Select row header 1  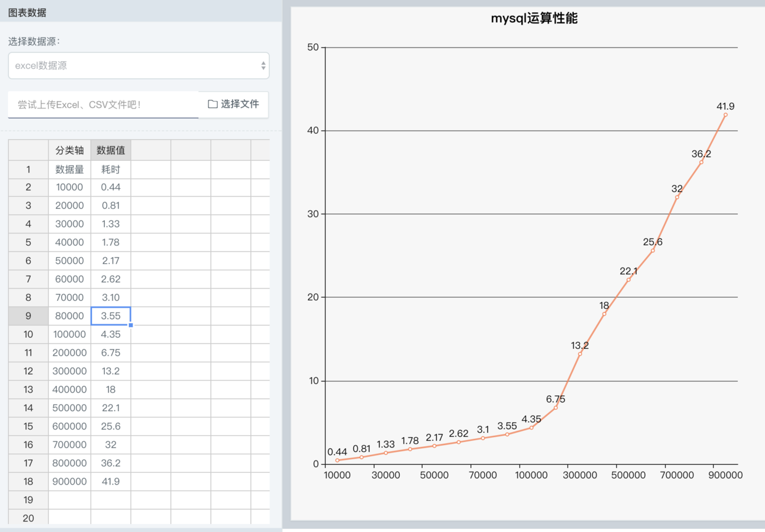[x=28, y=170]
